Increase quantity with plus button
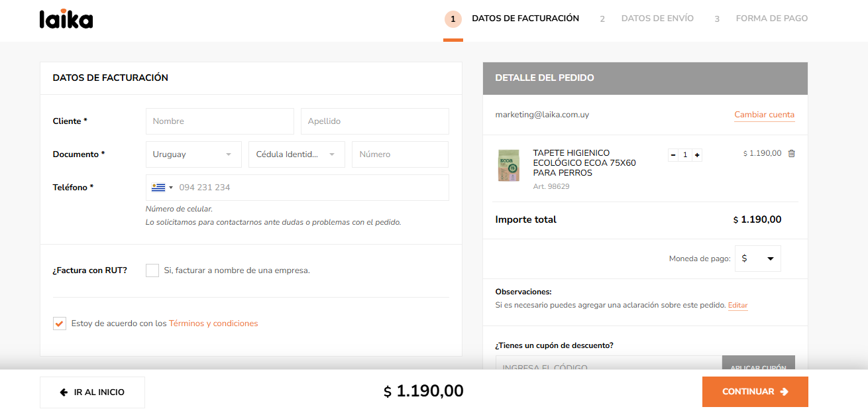The width and height of the screenshot is (868, 413). point(697,155)
